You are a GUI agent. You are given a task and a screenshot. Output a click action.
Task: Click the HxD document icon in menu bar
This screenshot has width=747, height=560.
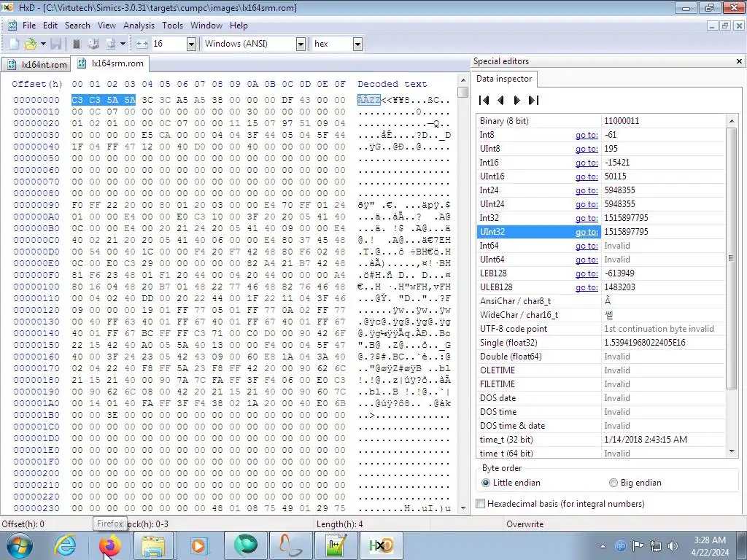[x=12, y=26]
